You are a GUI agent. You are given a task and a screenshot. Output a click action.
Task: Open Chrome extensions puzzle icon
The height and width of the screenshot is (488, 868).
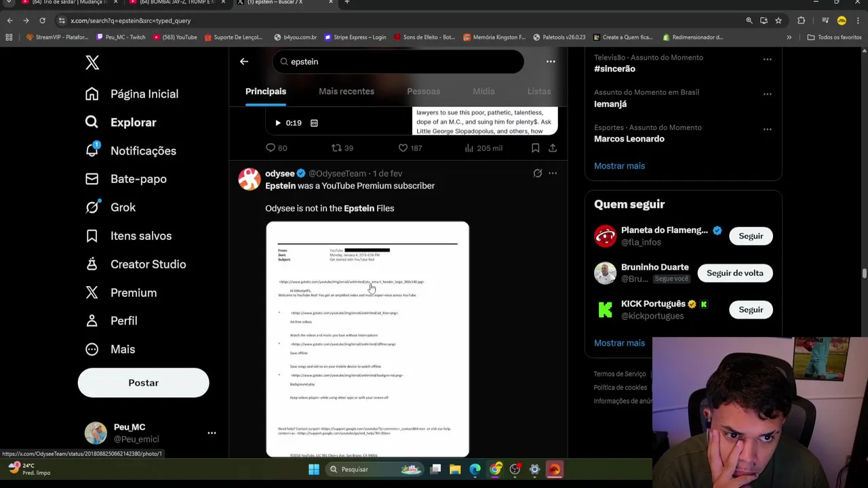coord(801,20)
